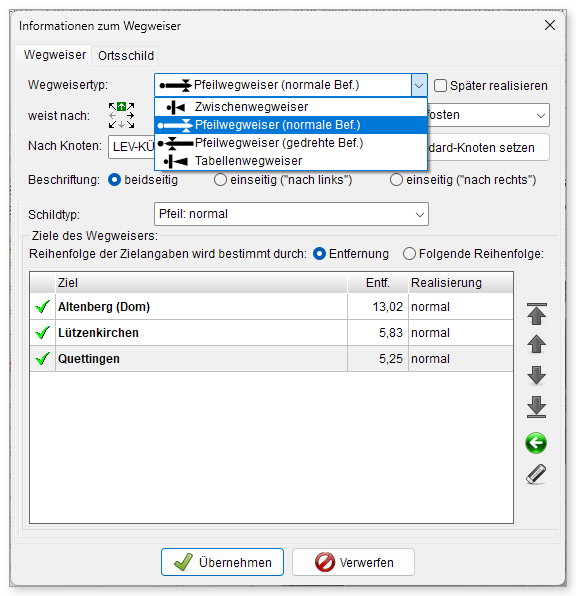The height and width of the screenshot is (596, 576).
Task: Choose 'Pfeilwegweiser (normale Bef.)' highlighted entry
Action: 291,125
